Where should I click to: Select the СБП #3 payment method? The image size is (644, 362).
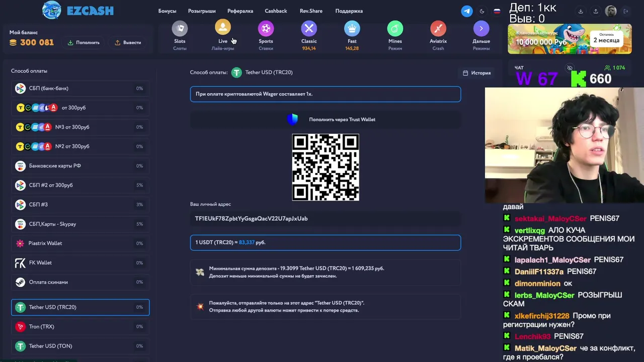(x=80, y=205)
